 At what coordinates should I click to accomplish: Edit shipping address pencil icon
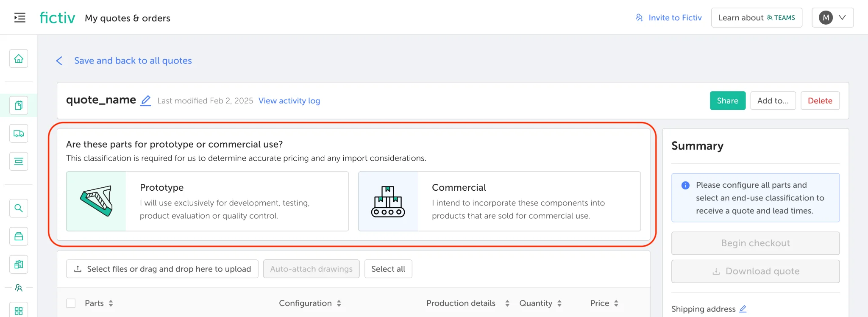tap(743, 309)
